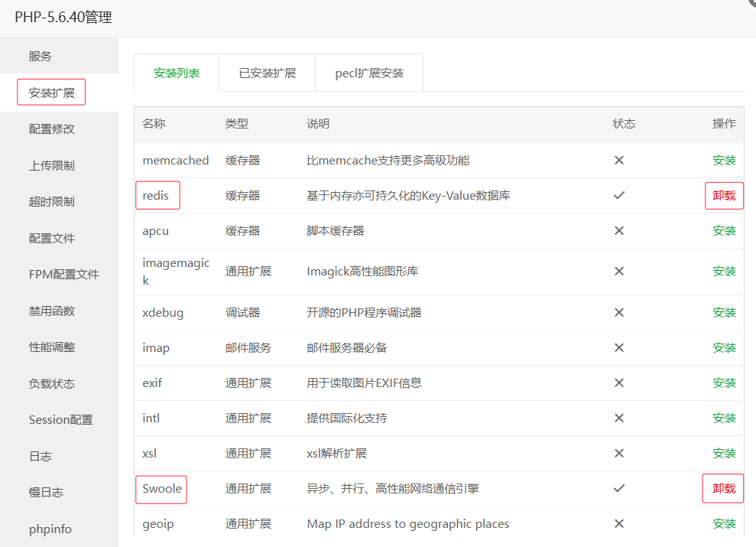Viewport: 756px width, 547px height.
Task: Switch to the 已安装扩展 tab
Action: pyautogui.click(x=267, y=73)
